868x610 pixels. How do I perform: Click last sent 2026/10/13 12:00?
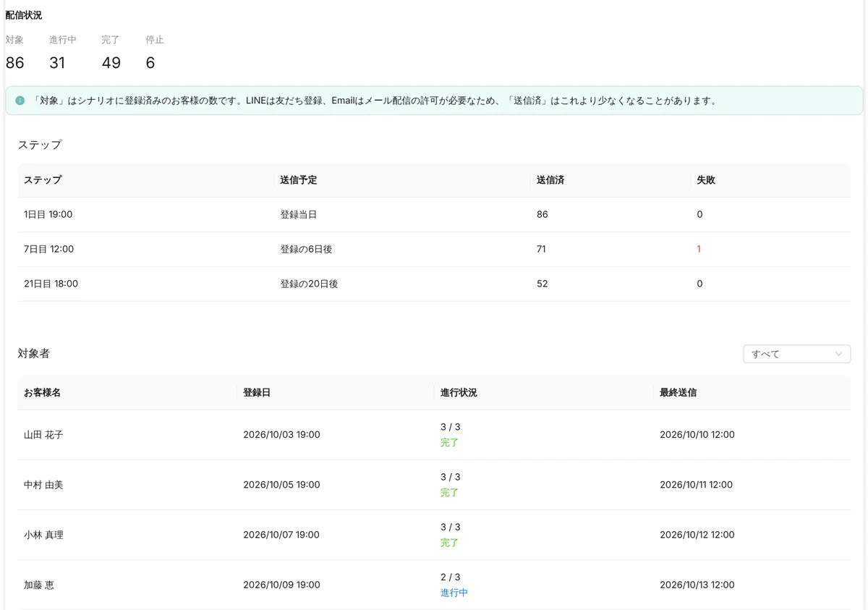(x=697, y=585)
